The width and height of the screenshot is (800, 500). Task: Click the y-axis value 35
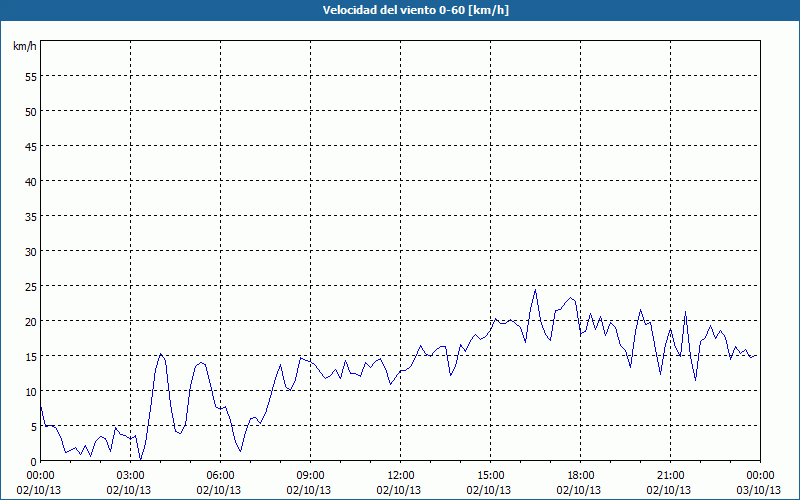[x=31, y=216]
